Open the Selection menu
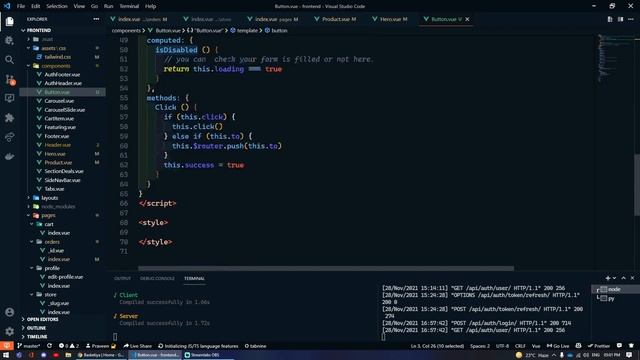This screenshot has width=640, height=360. pos(57,6)
